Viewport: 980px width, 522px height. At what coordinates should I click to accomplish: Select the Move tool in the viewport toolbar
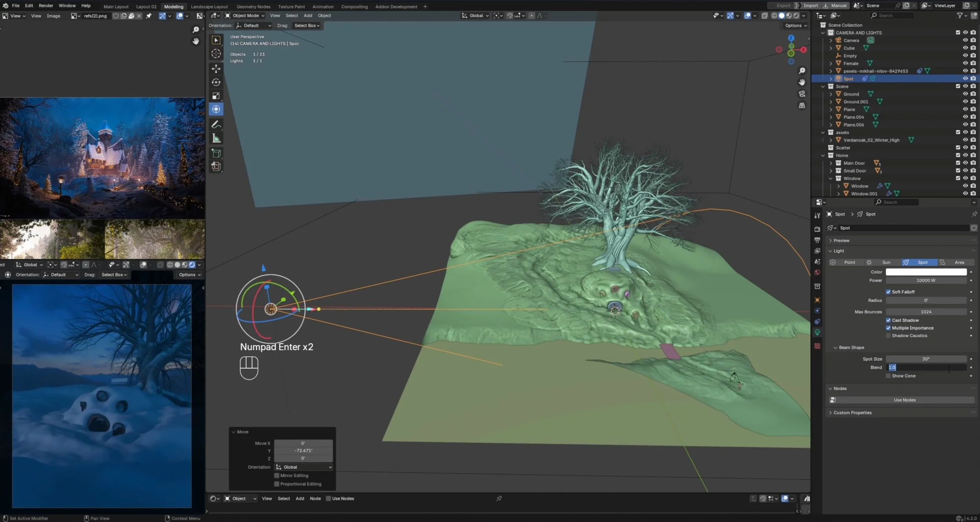click(x=216, y=69)
